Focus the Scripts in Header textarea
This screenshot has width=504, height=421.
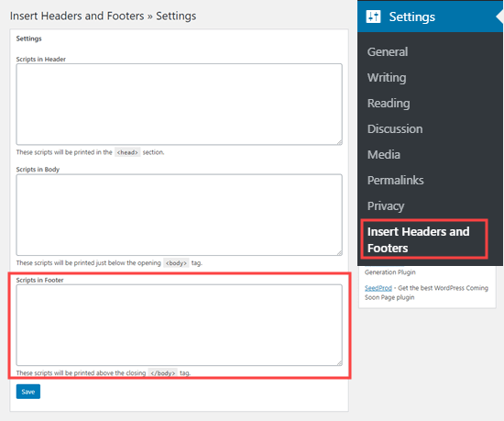179,105
